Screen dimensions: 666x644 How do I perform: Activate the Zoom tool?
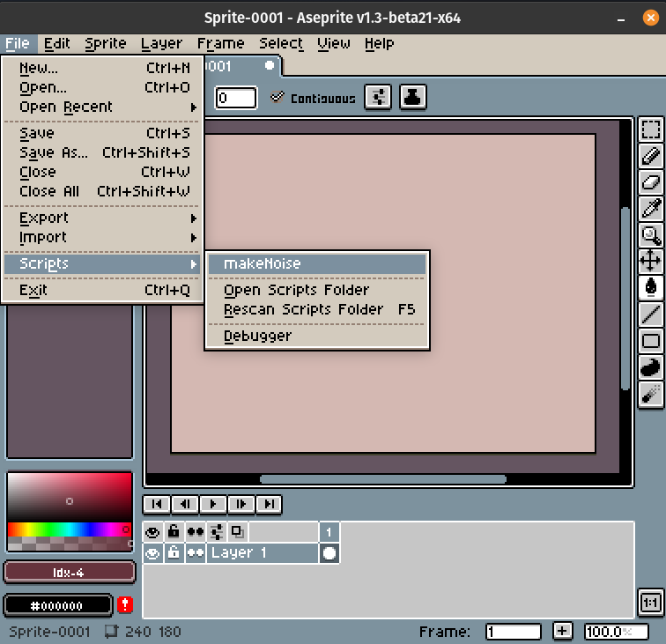pyautogui.click(x=650, y=234)
